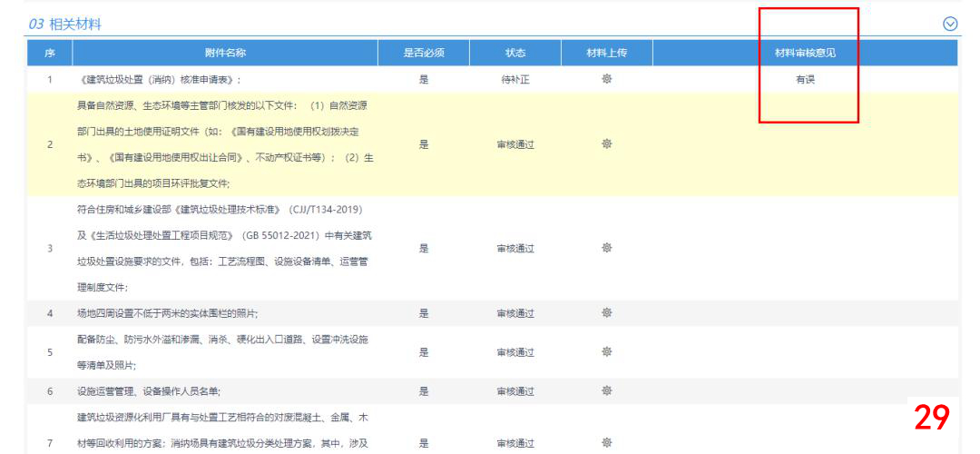Image resolution: width=980 pixels, height=454 pixels.
Task: Select row 4 enclosure photo attachment name
Action: (168, 313)
